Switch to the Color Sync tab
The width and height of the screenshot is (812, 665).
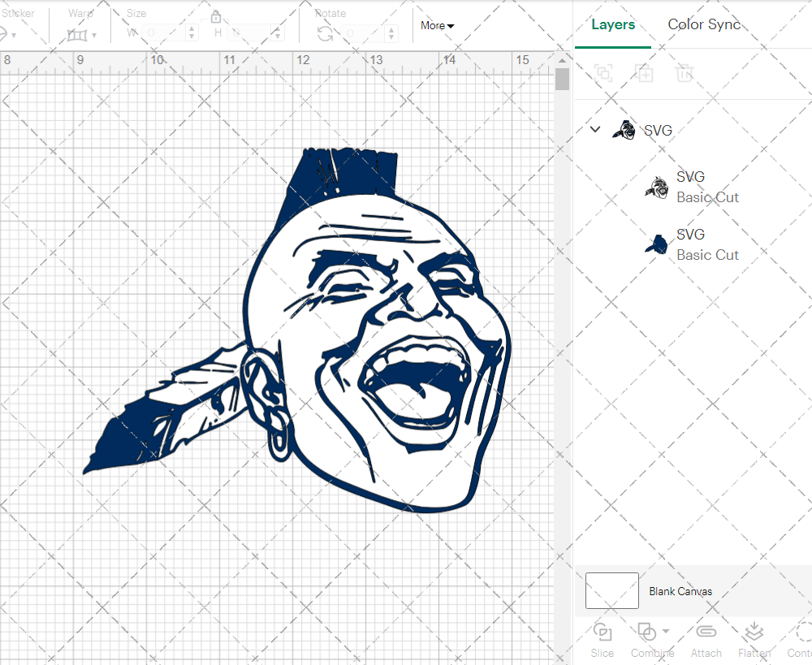(x=704, y=24)
